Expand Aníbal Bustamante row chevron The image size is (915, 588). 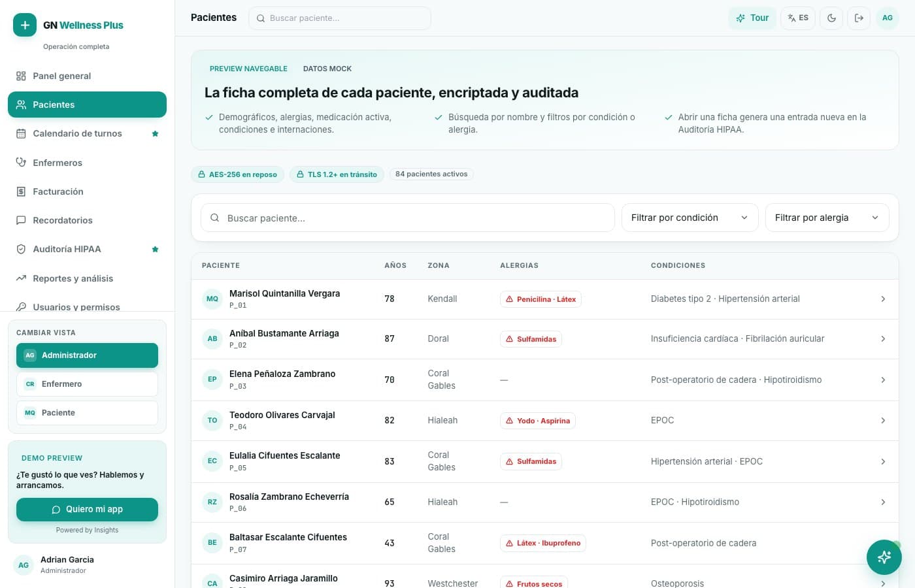click(x=883, y=339)
